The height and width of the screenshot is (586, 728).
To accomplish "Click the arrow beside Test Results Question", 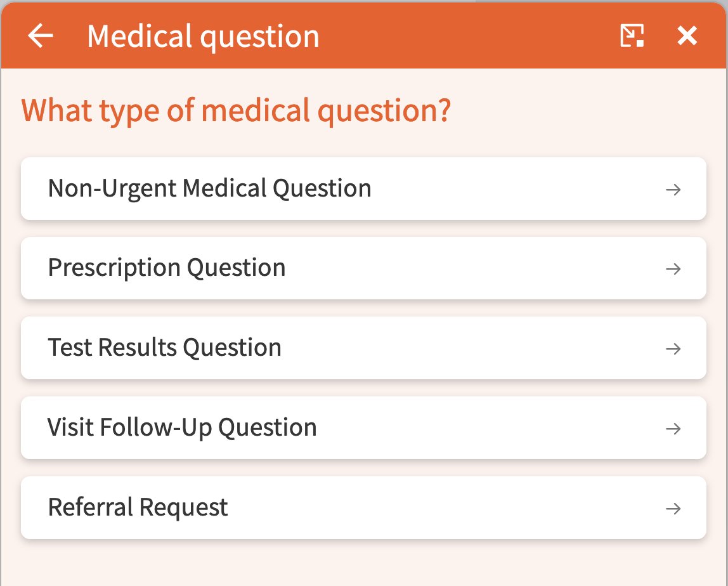I will [x=673, y=349].
